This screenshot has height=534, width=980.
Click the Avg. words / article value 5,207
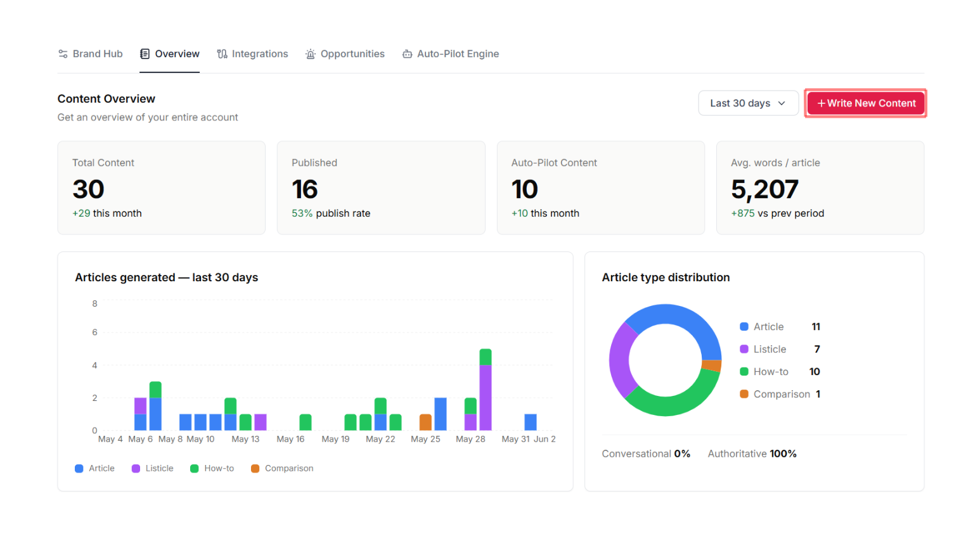pos(764,189)
